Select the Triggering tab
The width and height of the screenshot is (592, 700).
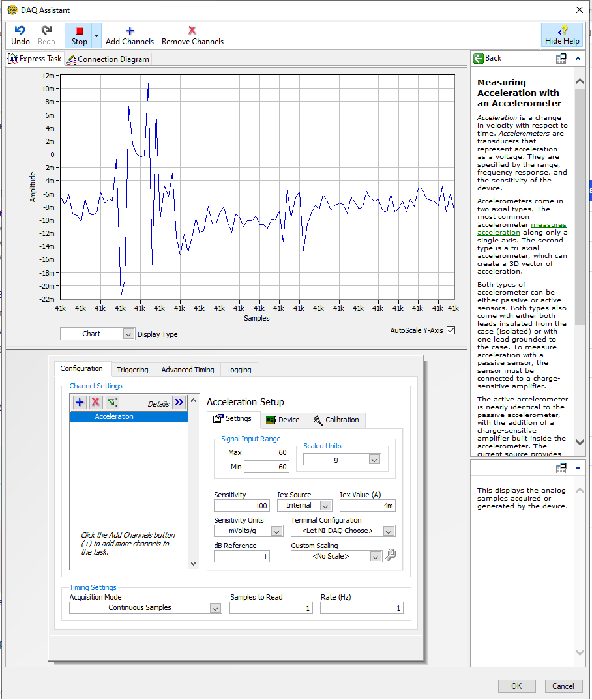132,370
